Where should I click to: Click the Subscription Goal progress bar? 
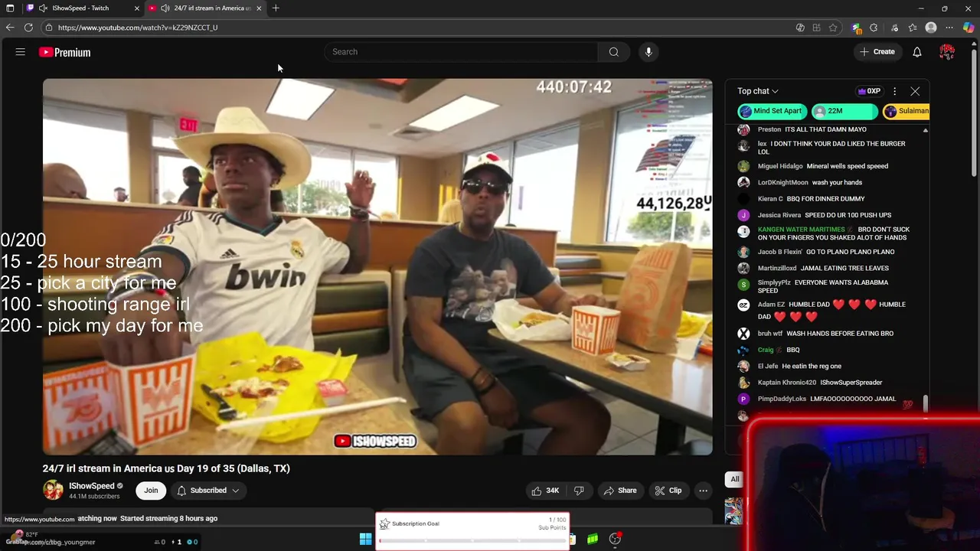tap(472, 541)
